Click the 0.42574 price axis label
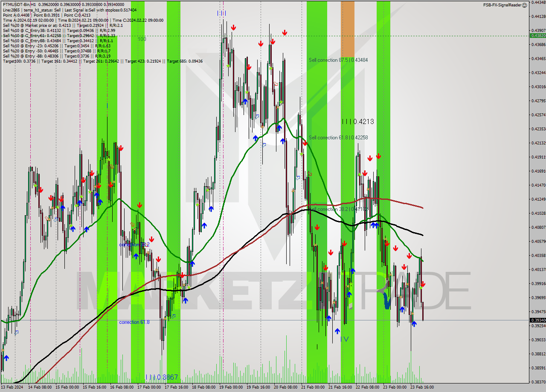The height and width of the screenshot is (392, 546). click(538, 115)
